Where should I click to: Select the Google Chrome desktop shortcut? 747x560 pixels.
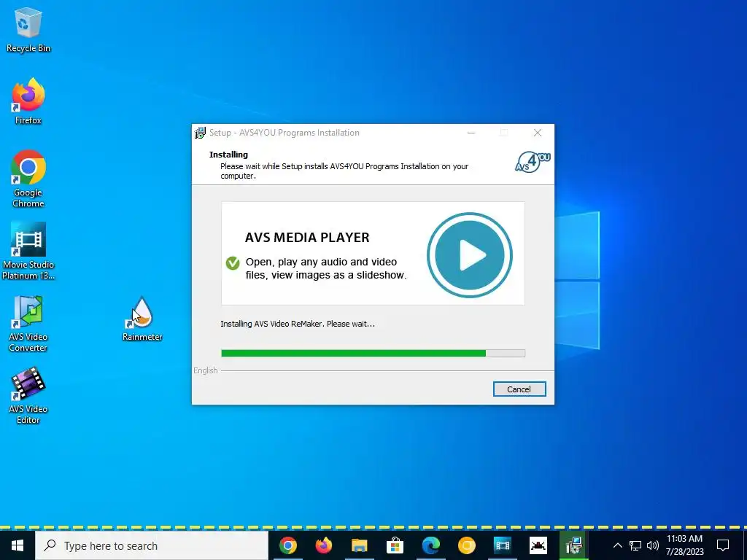click(x=28, y=179)
